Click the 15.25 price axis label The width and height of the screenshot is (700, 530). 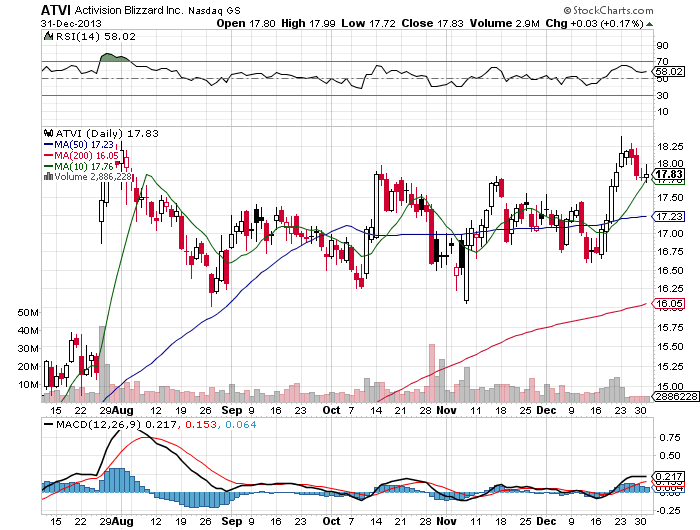click(670, 367)
